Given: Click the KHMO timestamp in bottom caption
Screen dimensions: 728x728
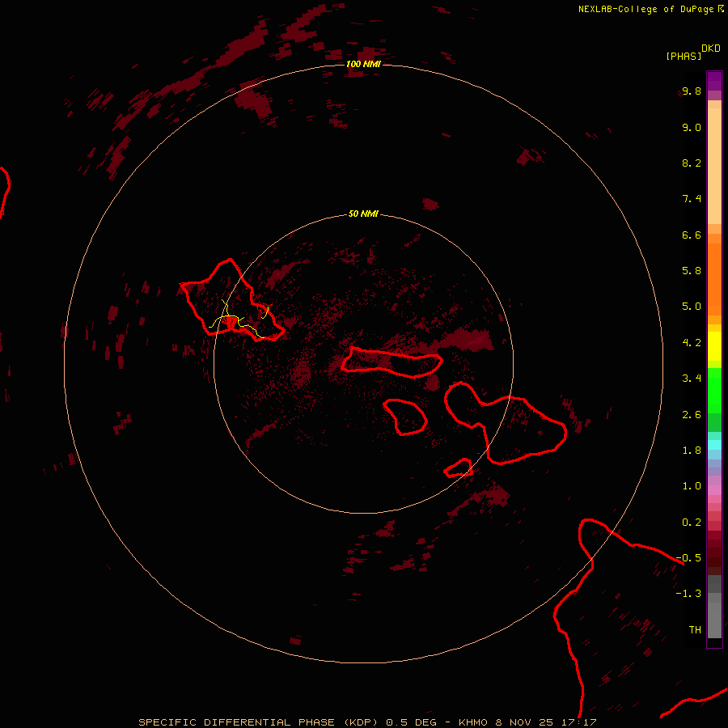Looking at the screenshot, I should (527, 722).
